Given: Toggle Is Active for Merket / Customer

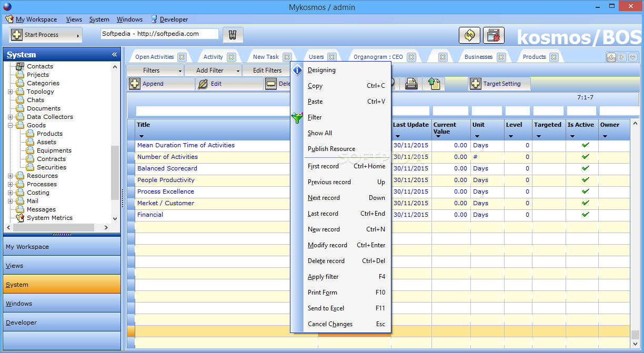Looking at the screenshot, I should point(586,203).
